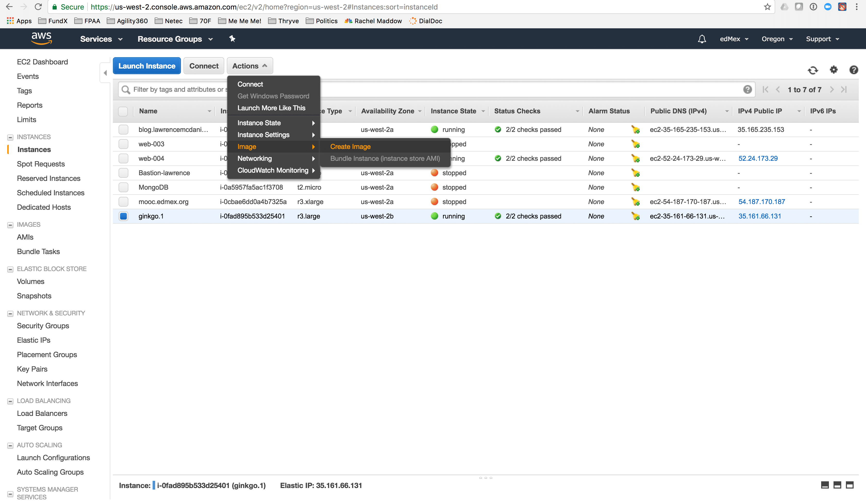The height and width of the screenshot is (504, 866).
Task: Open Instance Settings submenu
Action: point(273,135)
